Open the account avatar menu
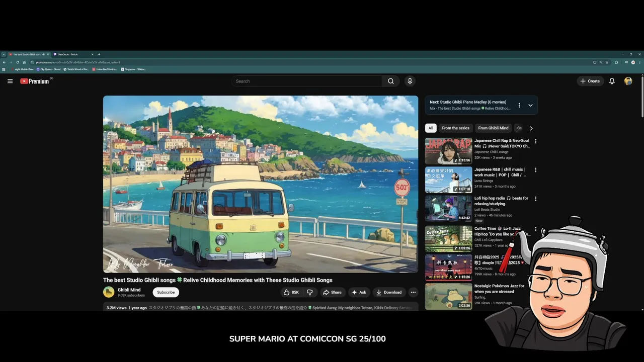This screenshot has width=644, height=362. [x=628, y=81]
